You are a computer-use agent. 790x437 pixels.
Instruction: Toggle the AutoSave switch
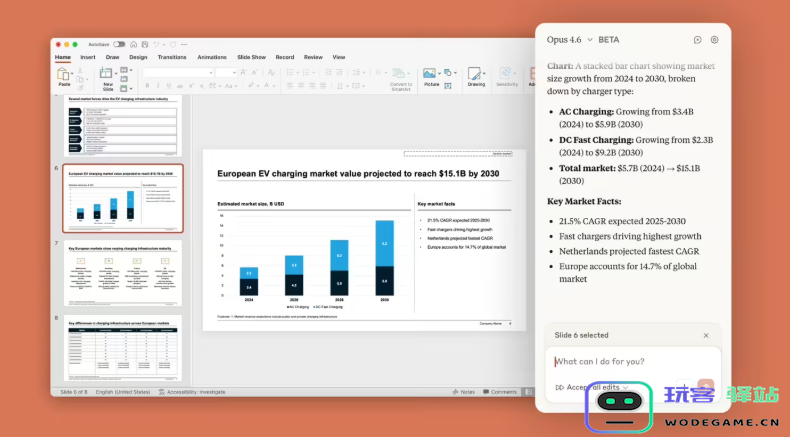pyautogui.click(x=119, y=44)
